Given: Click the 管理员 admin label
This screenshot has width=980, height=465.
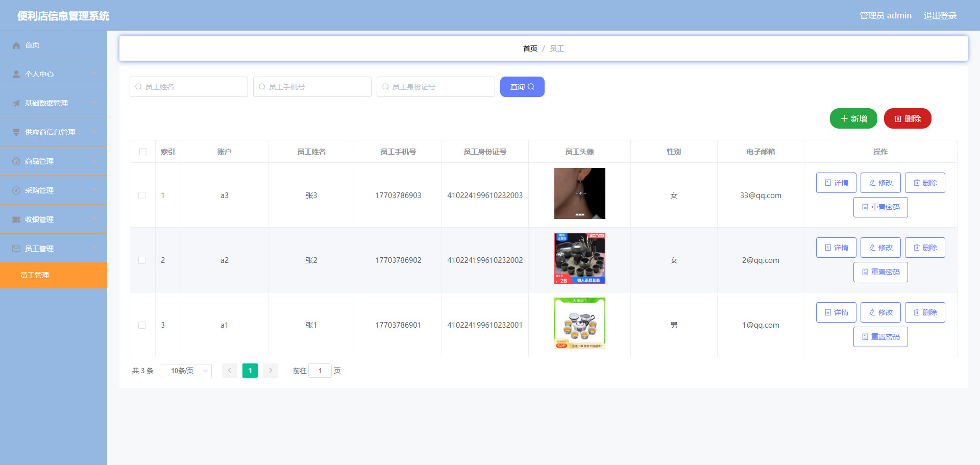Looking at the screenshot, I should [886, 16].
